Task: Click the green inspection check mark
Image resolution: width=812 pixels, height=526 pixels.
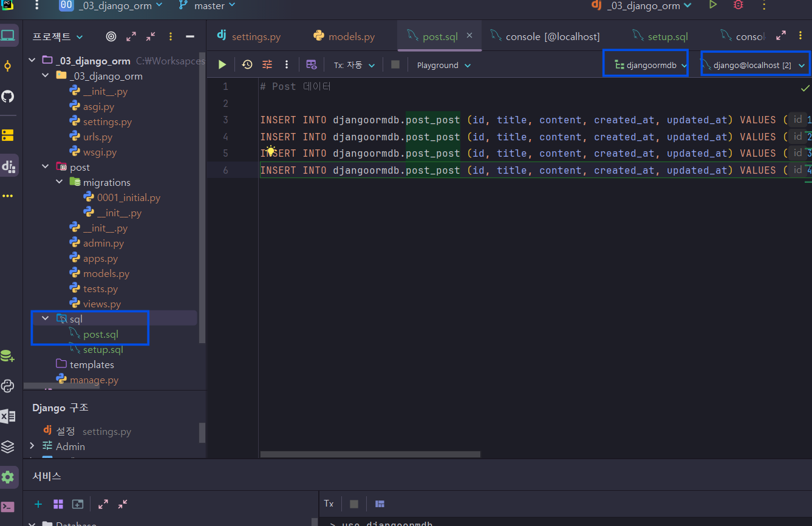Action: tap(805, 88)
